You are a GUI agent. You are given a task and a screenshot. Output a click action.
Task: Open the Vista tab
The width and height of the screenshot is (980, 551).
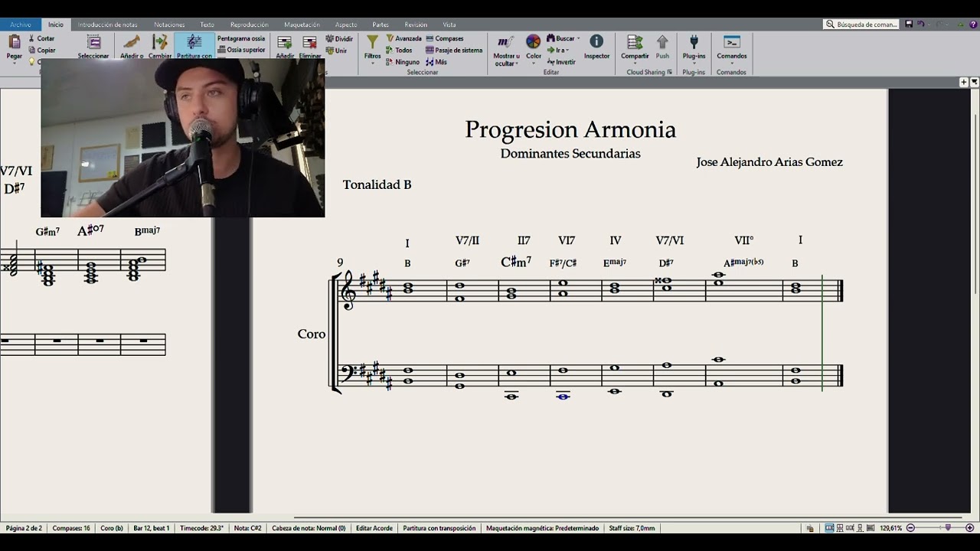[x=449, y=24]
